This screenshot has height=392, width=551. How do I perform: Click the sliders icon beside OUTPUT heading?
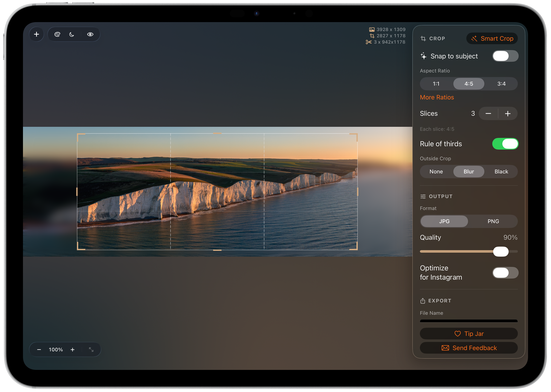click(x=423, y=196)
